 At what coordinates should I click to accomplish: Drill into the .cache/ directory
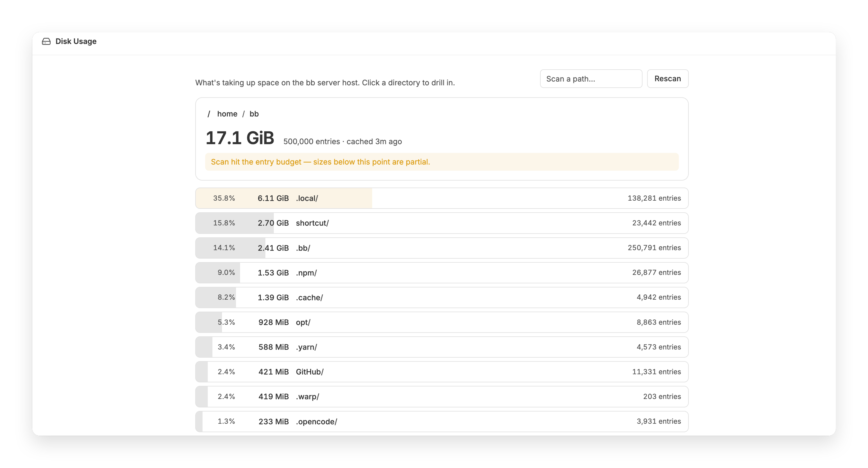(x=442, y=297)
